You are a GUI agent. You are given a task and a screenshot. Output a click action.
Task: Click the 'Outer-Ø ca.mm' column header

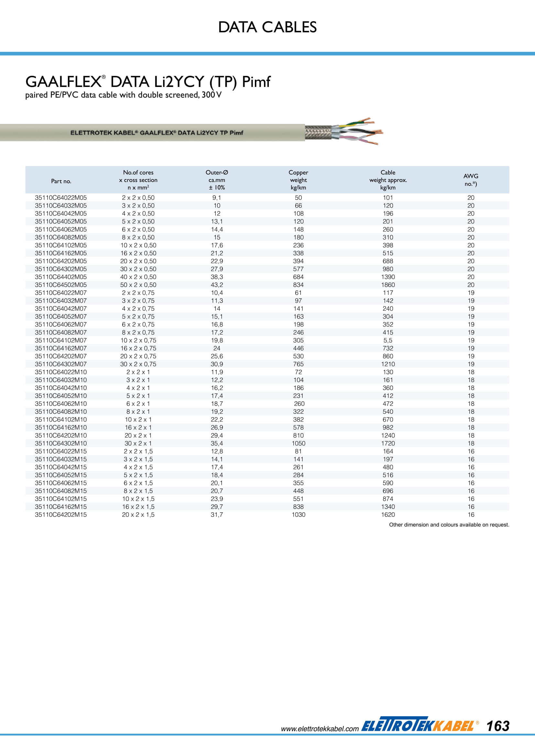[217, 180]
